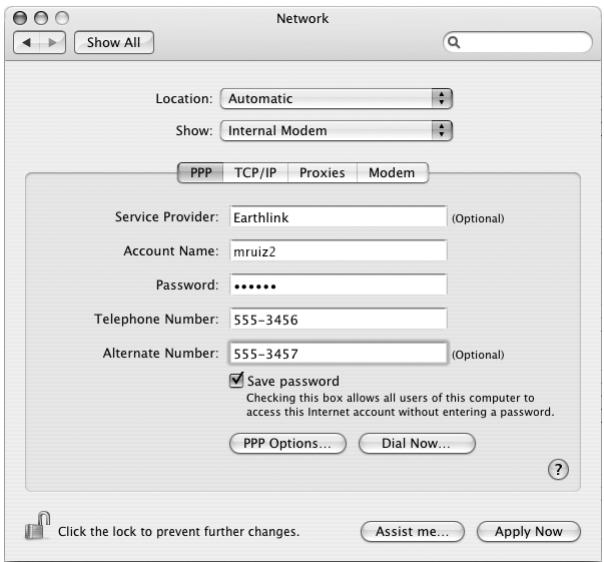604x562 pixels.
Task: Click the forward arrow in the toolbar
Action: click(x=52, y=42)
